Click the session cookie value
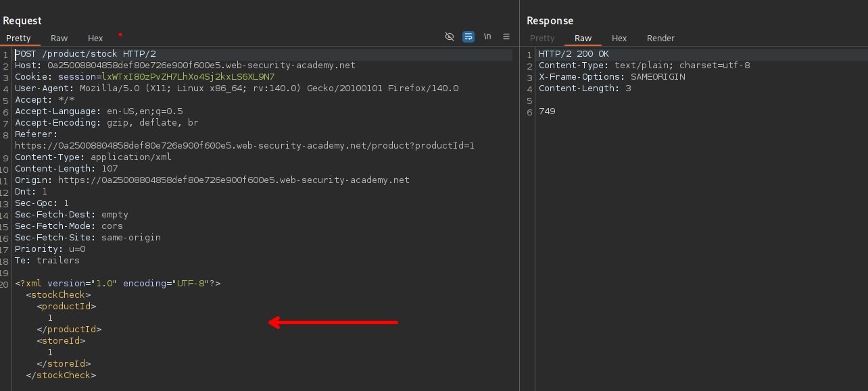The width and height of the screenshot is (868, 391). (188, 77)
